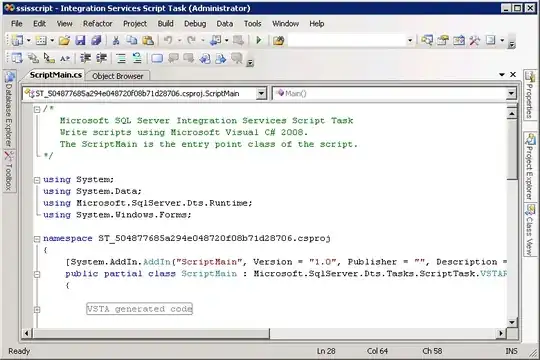Start debugging with the green play icon
Viewport: 540px width, 360px height.
(x=259, y=41)
